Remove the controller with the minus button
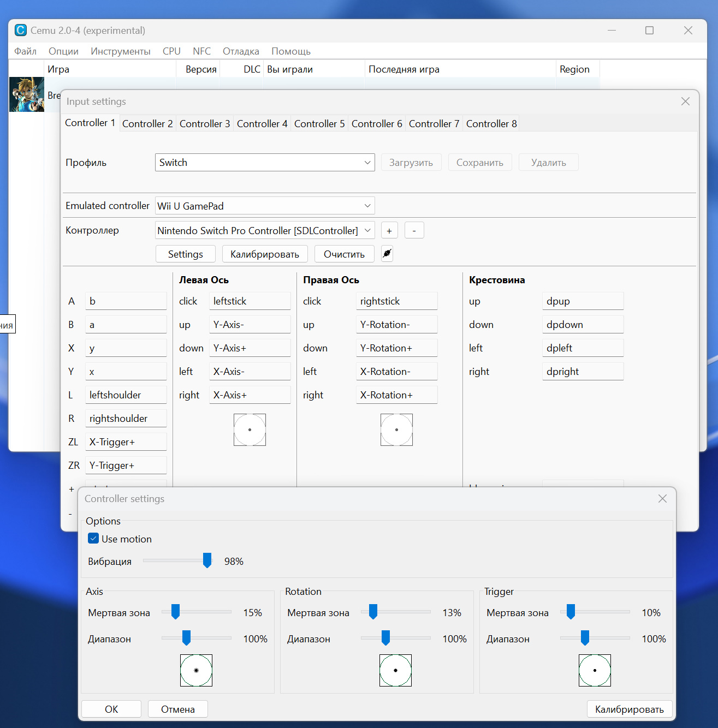Viewport: 718px width, 728px height. (x=414, y=230)
